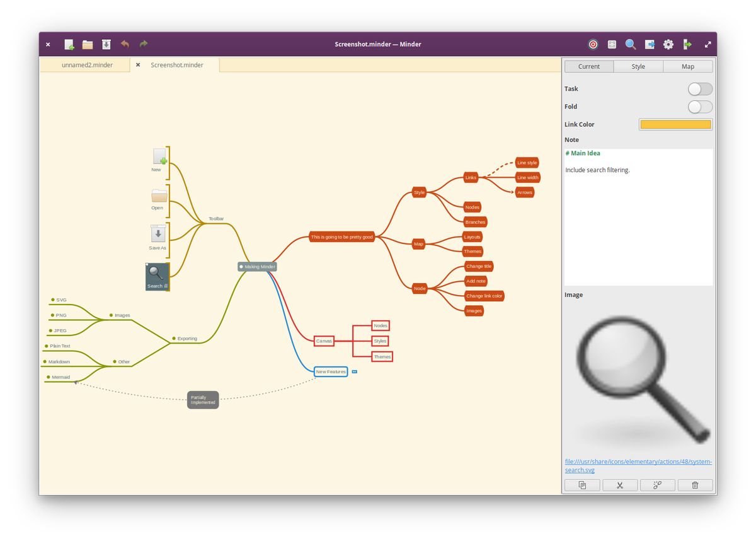756x541 pixels.
Task: Click the delete trash button in sidebar
Action: (695, 485)
